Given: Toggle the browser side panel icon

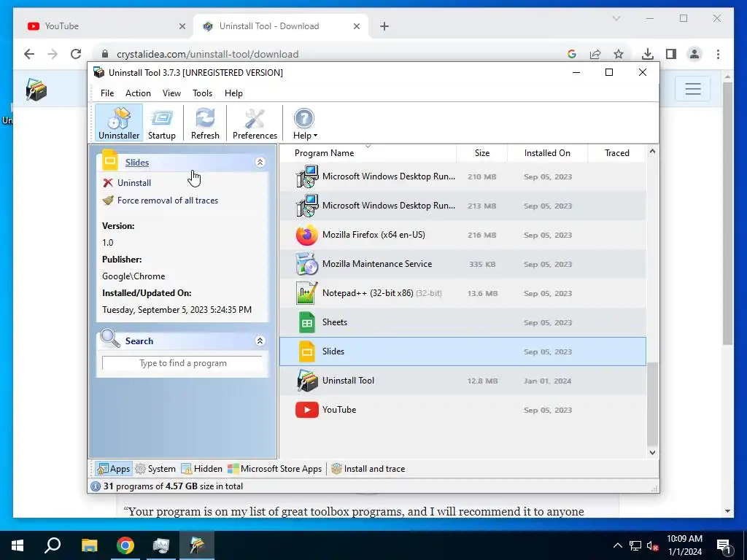Looking at the screenshot, I should pos(671,54).
